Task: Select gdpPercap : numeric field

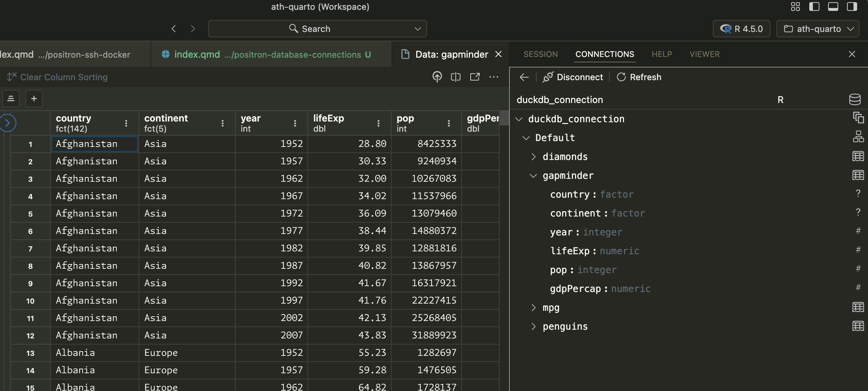Action: (x=600, y=289)
